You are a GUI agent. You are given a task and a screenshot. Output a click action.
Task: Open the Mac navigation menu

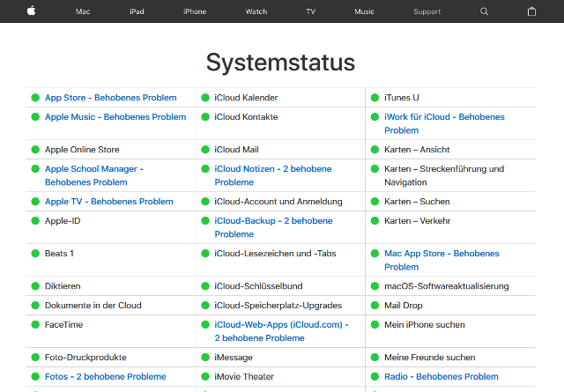tap(83, 11)
